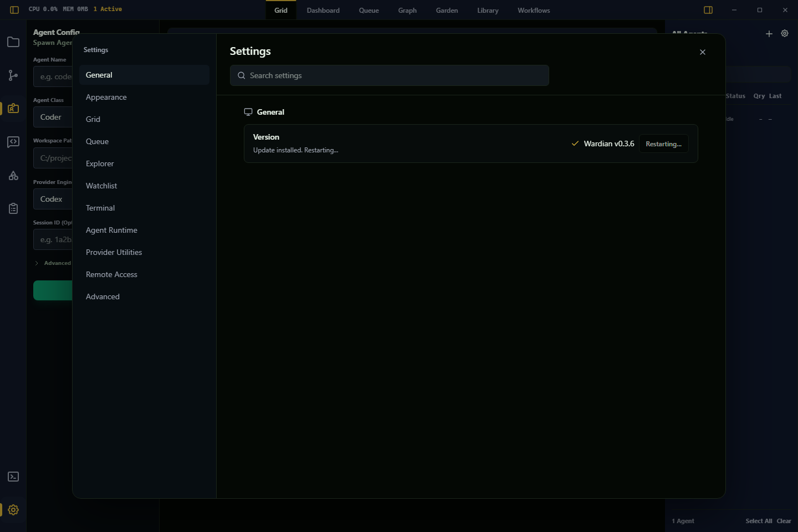798x532 pixels.
Task: Click the Last column header
Action: [775, 96]
